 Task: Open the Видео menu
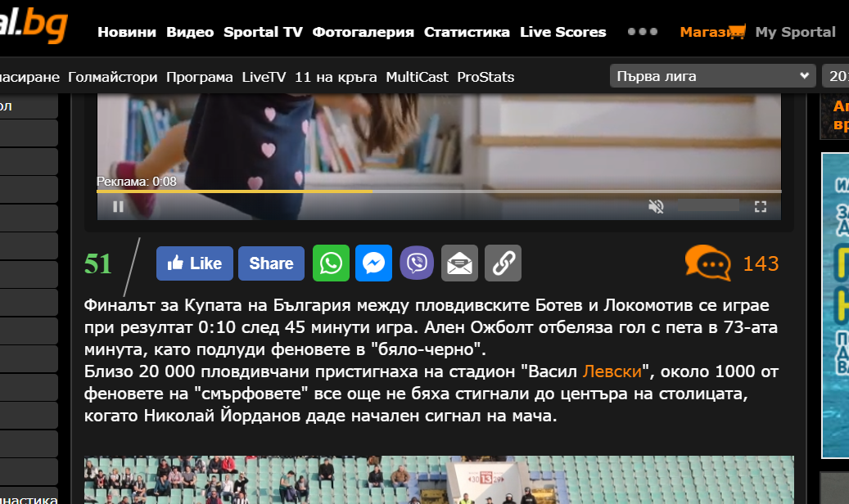pyautogui.click(x=190, y=32)
